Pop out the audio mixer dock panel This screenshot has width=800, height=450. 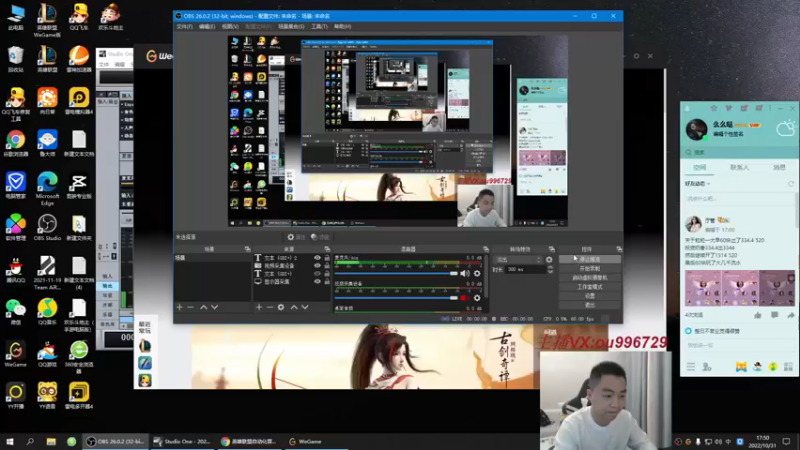pyautogui.click(x=486, y=249)
